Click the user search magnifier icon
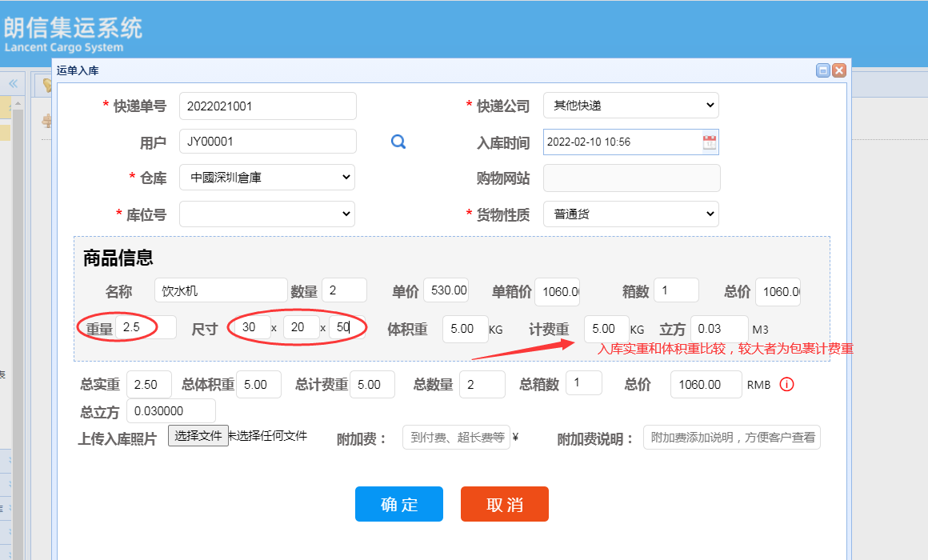Screen dimensions: 928x560 398,142
